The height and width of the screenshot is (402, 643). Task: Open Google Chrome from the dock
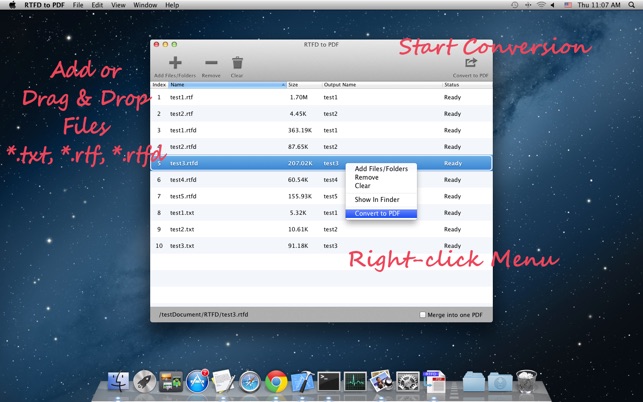[276, 381]
